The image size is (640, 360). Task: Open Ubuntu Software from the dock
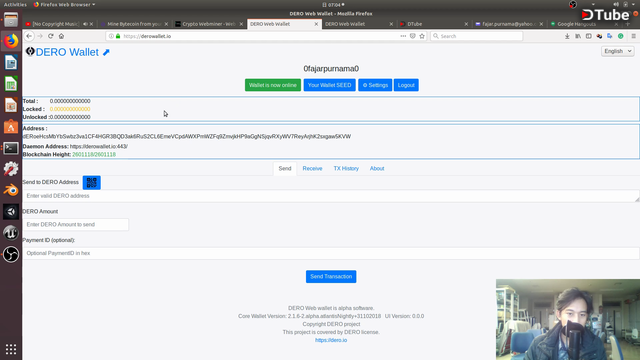11,127
